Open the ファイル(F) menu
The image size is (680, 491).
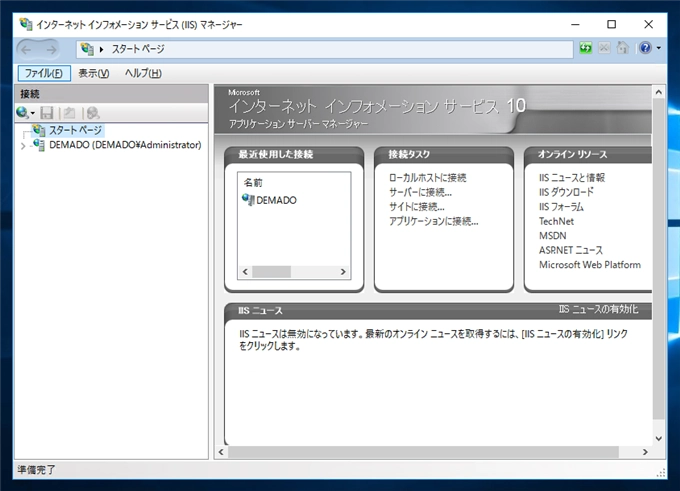tap(44, 73)
